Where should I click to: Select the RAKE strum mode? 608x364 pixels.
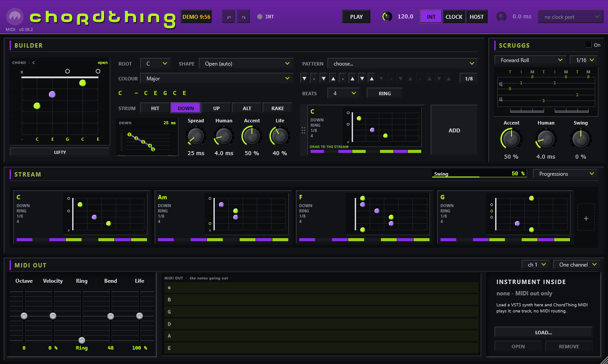click(x=277, y=108)
